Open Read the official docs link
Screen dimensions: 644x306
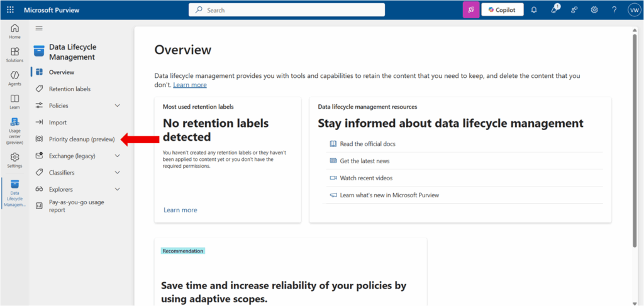pyautogui.click(x=367, y=144)
